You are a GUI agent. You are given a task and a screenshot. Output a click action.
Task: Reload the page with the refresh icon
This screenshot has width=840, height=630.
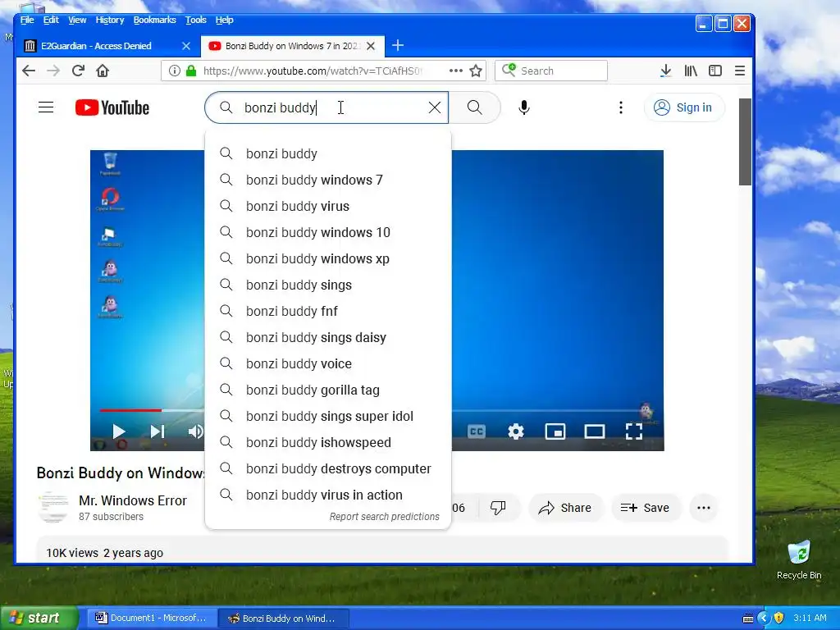(78, 71)
